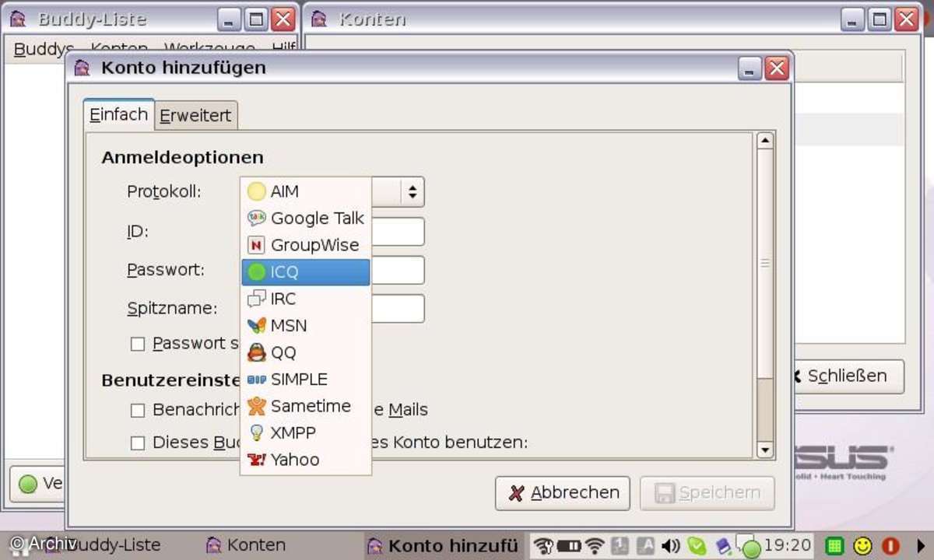Click the Pidgin icon in Konto hinzufügen titlebar
Viewport: 934px width, 560px height.
pyautogui.click(x=82, y=68)
